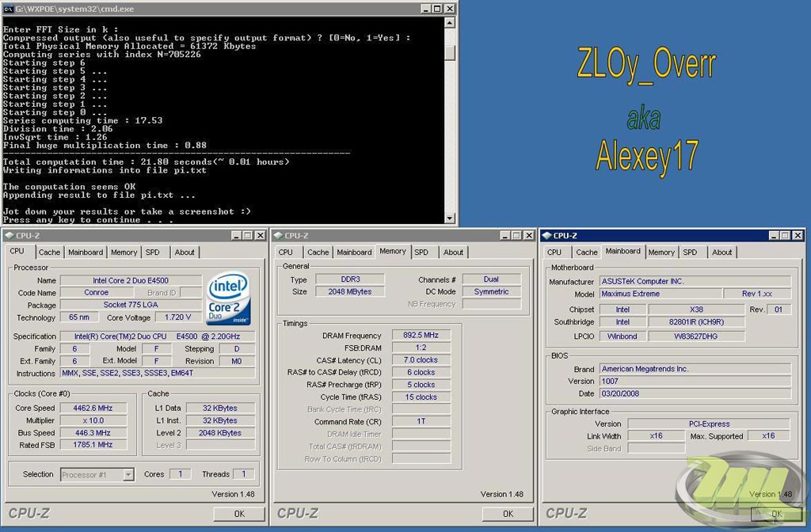The height and width of the screenshot is (532, 811).
Task: Click OK in the left CPU-Z window
Action: (x=239, y=514)
